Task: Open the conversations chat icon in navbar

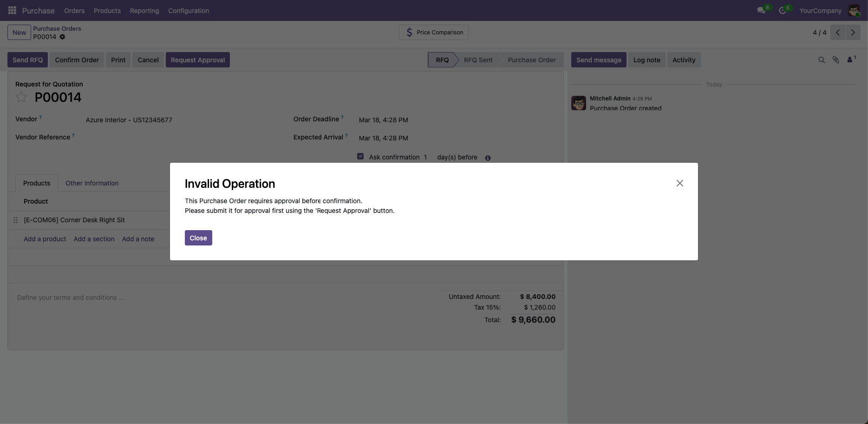Action: [x=761, y=10]
